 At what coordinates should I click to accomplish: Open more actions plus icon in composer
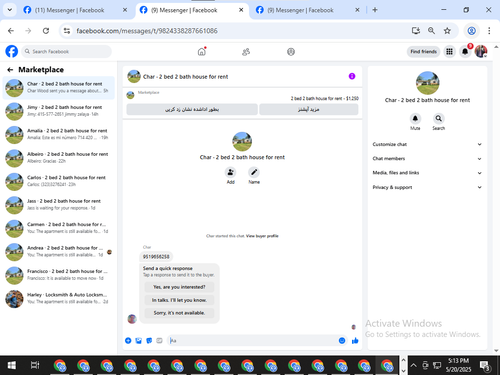pos(128,341)
